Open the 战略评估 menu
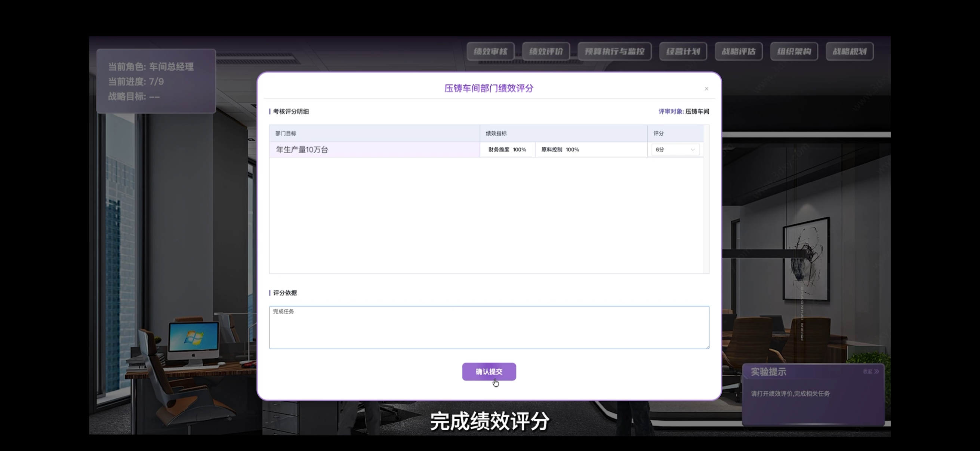The image size is (980, 451). (739, 51)
